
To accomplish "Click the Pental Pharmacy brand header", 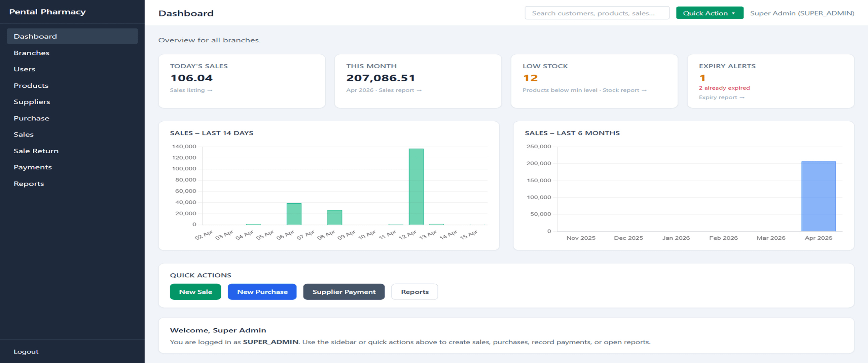I will [48, 11].
